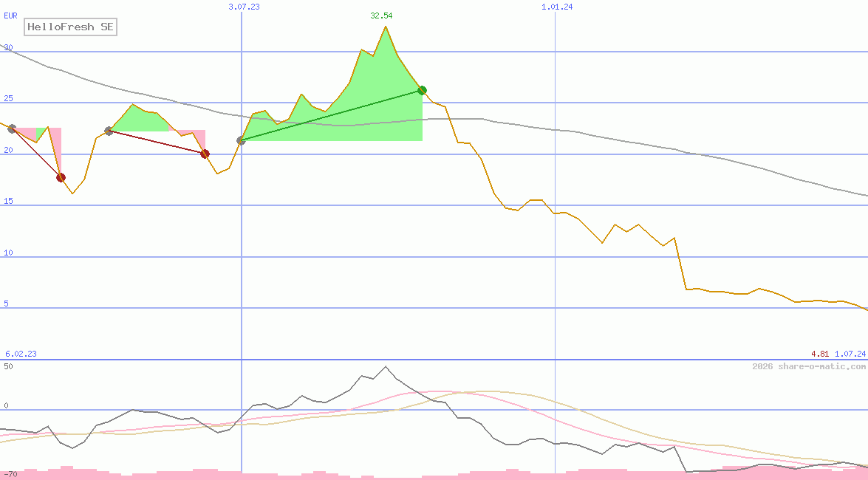This screenshot has height=480, width=868.
Task: Click the 5 price axis label
Action: 7,304
